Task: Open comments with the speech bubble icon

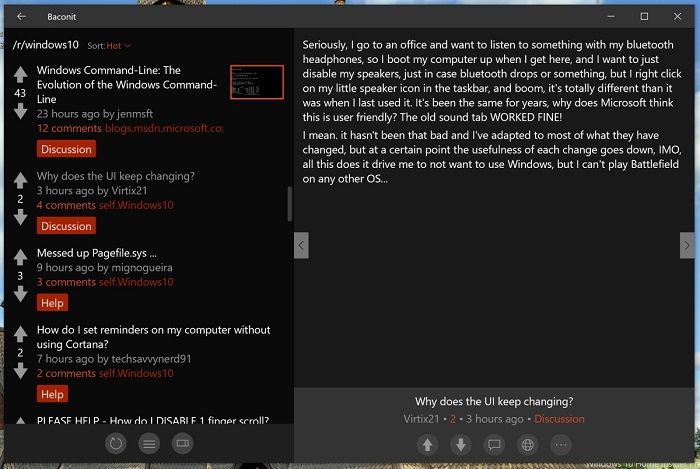Action: click(x=494, y=445)
